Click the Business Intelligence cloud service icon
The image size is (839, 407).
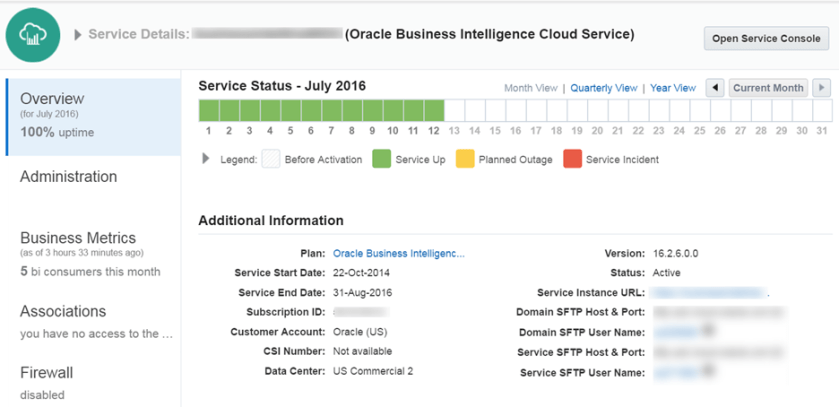35,35
